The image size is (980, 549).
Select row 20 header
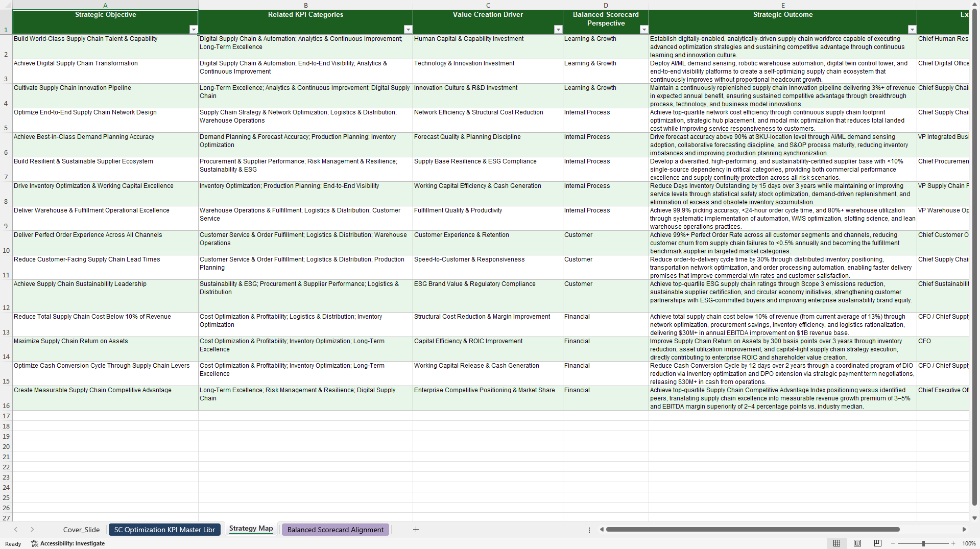click(6, 446)
